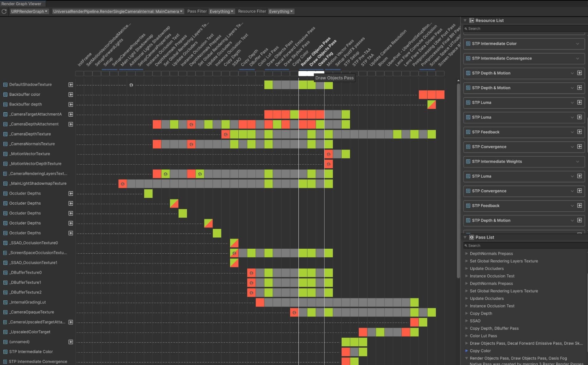Click the texture icon beside DefaultShadowTexture
The height and width of the screenshot is (365, 588).
click(x=5, y=84)
